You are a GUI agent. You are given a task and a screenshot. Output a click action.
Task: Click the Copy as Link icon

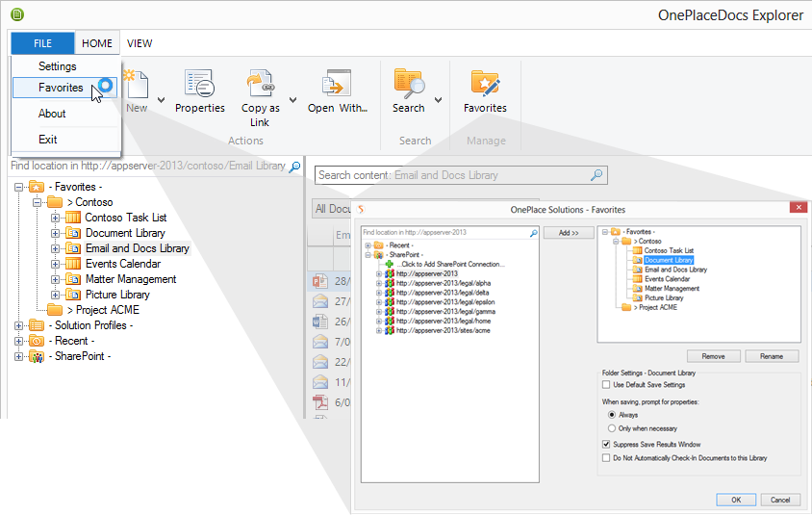point(260,85)
